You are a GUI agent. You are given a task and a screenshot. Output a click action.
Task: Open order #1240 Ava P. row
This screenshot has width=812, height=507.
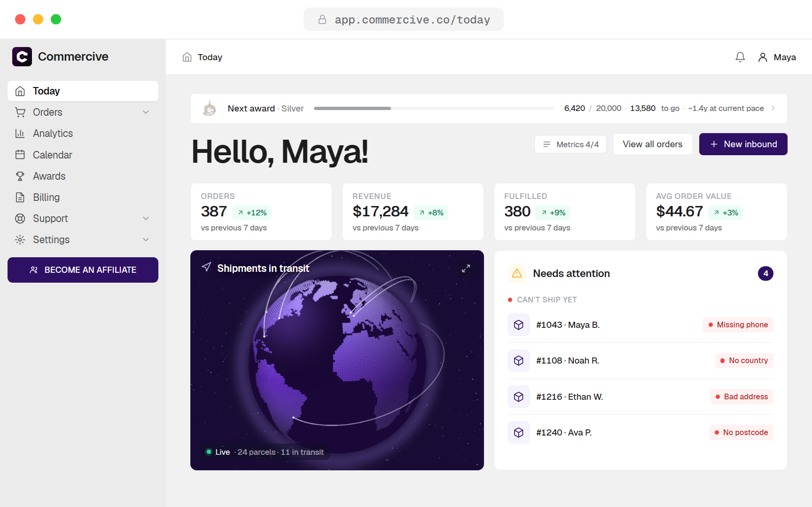tap(640, 432)
